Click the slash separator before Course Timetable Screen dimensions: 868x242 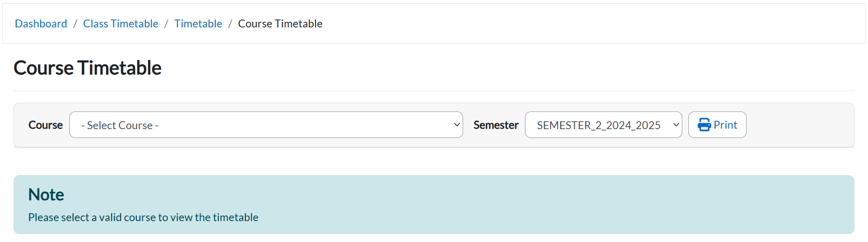[x=230, y=24]
